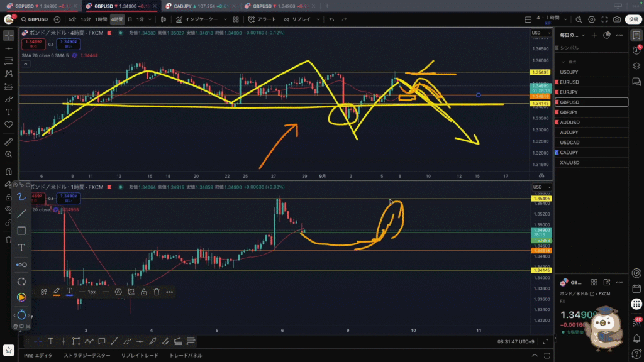Change pen line color on drawing toolbar
The image size is (644, 362).
(57, 292)
